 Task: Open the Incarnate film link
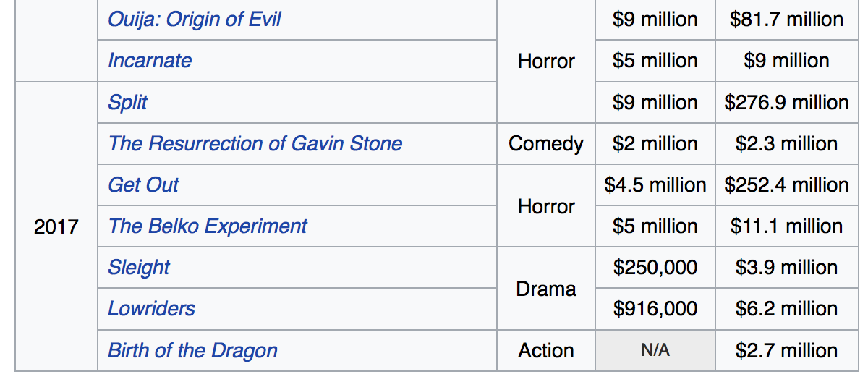coord(150,60)
